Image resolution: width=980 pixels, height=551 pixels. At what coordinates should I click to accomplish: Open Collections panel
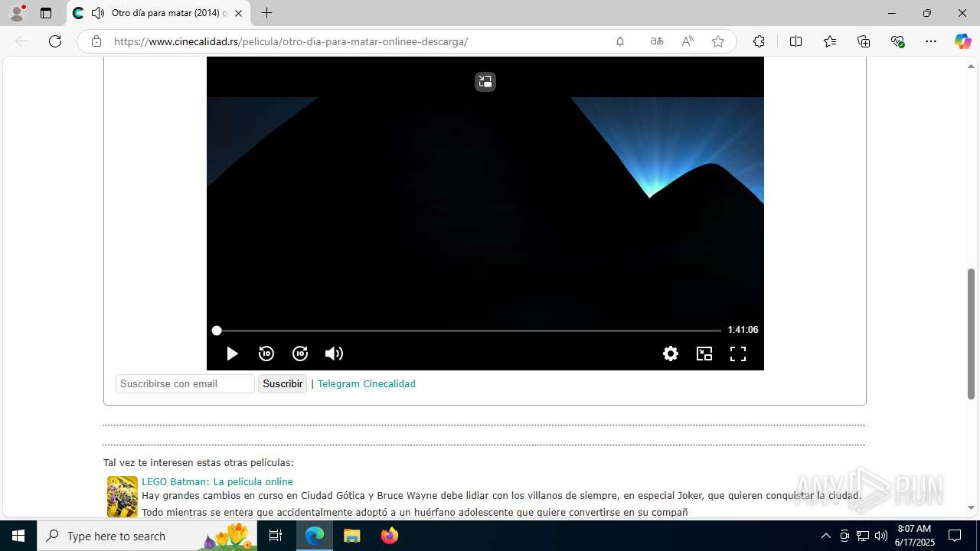click(x=864, y=41)
